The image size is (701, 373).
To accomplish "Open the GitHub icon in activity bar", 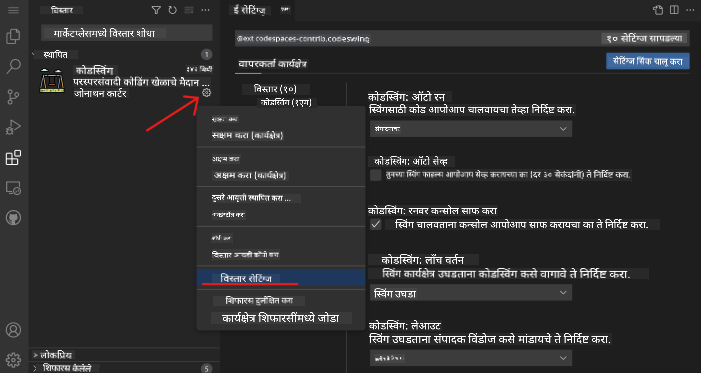I will tap(13, 218).
